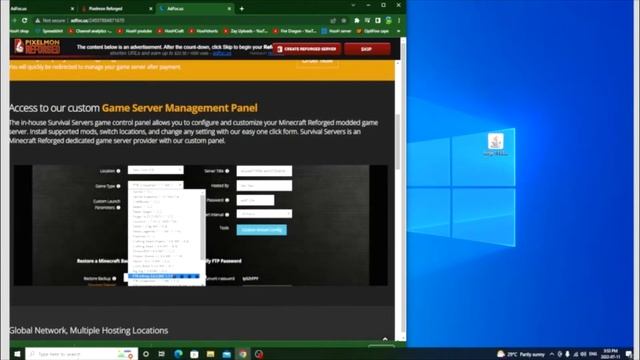
Task: Click the Game Server Management Panel heading
Action: click(x=180, y=108)
